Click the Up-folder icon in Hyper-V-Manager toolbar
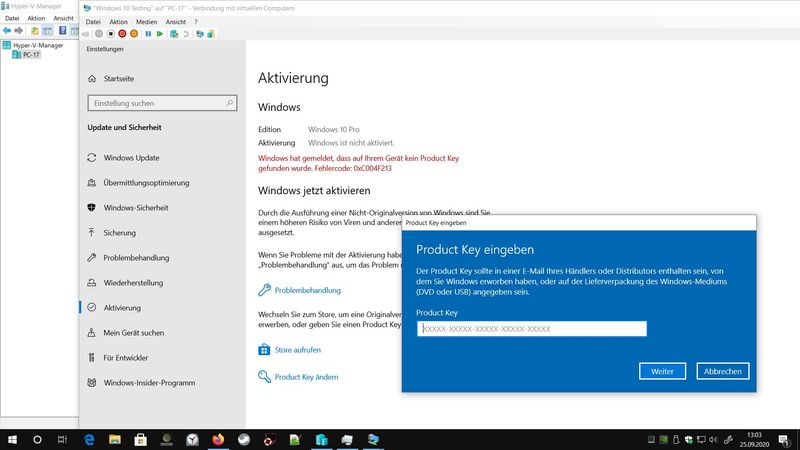Screen dimensions: 800x450 [x=35, y=31]
